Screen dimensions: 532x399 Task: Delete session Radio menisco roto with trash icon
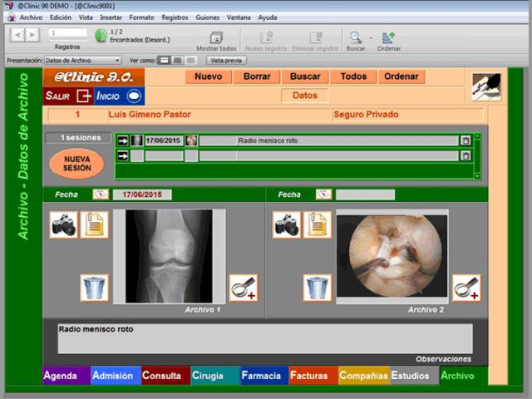[x=465, y=140]
